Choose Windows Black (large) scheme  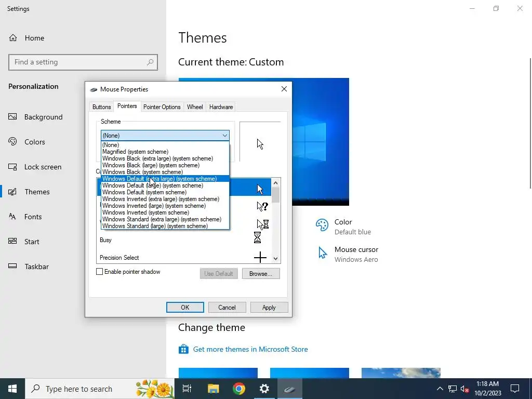coord(165,165)
